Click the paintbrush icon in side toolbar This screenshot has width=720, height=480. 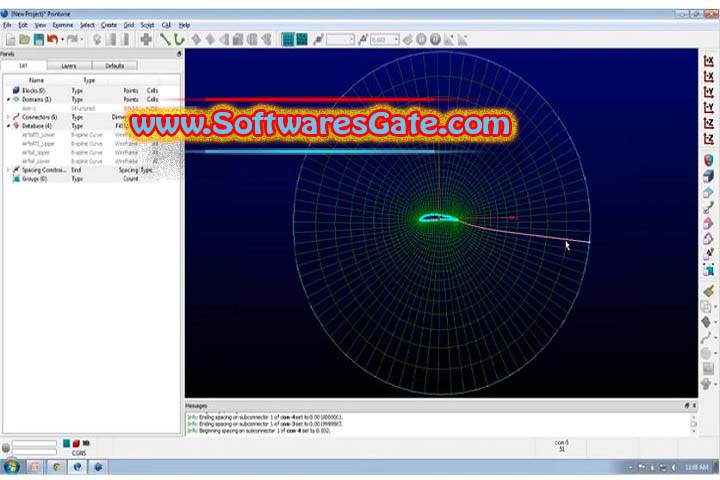click(x=709, y=291)
